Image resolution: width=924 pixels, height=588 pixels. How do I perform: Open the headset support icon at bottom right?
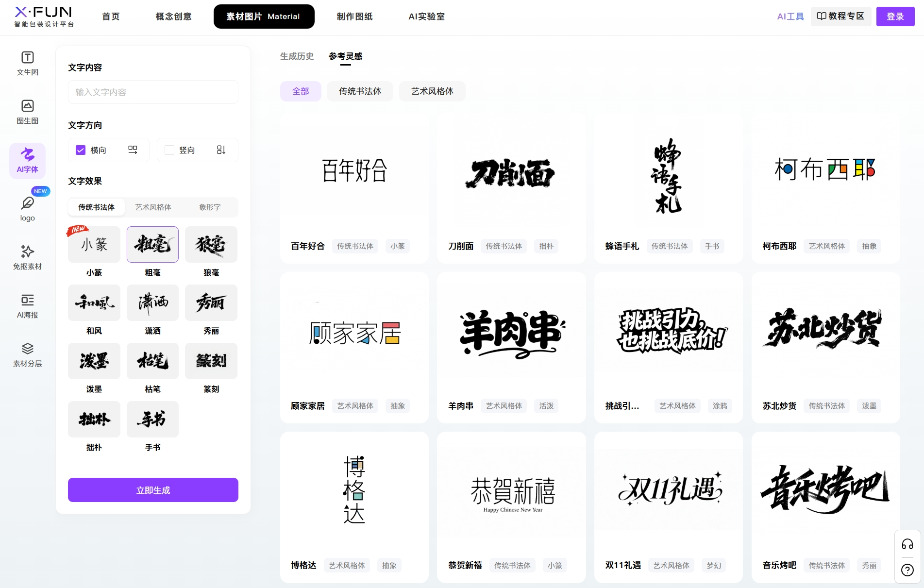907,544
